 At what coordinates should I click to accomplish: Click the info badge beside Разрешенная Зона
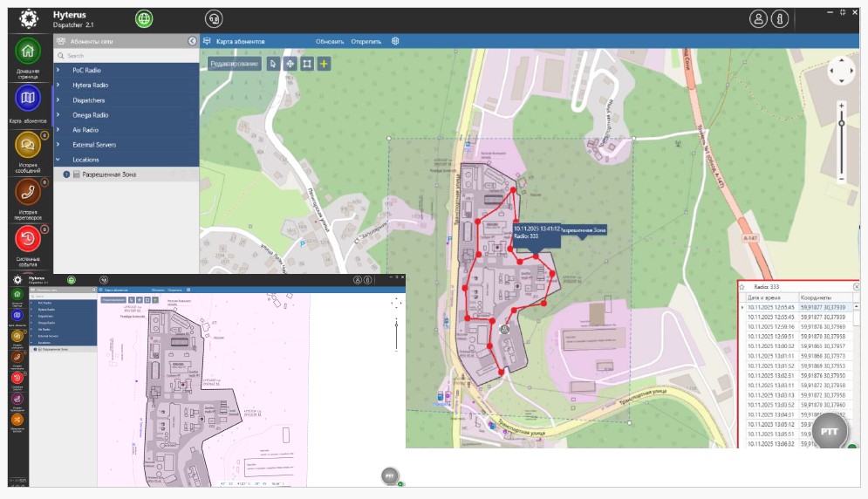pyautogui.click(x=66, y=174)
